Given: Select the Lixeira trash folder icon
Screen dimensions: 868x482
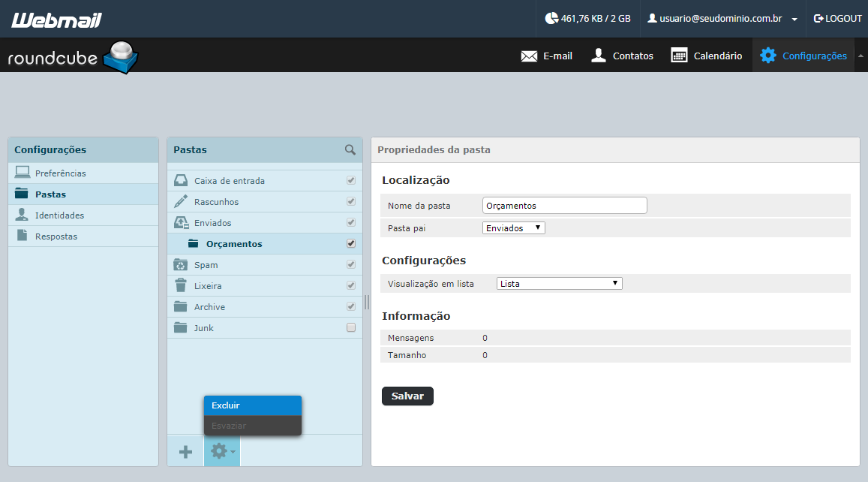Looking at the screenshot, I should pyautogui.click(x=181, y=285).
